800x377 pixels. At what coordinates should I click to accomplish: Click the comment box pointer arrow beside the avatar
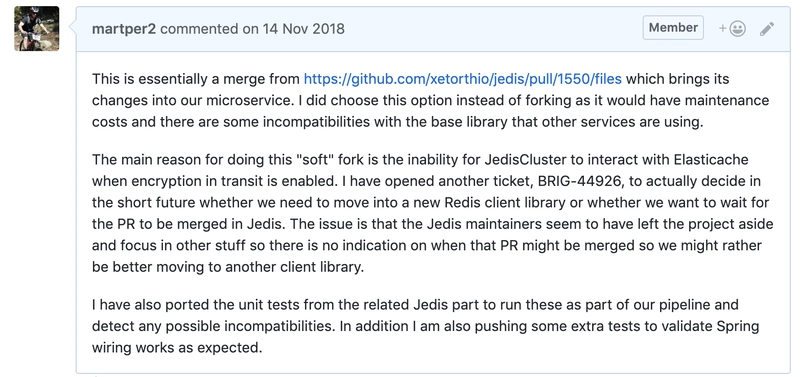[x=72, y=29]
